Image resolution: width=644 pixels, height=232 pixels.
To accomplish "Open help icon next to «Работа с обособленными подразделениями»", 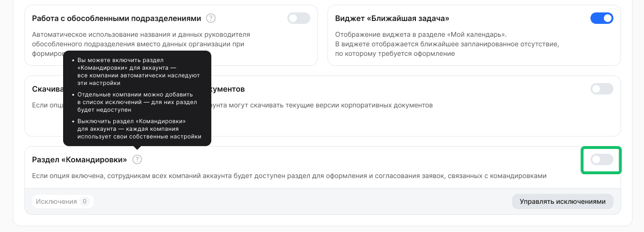I will point(211,19).
